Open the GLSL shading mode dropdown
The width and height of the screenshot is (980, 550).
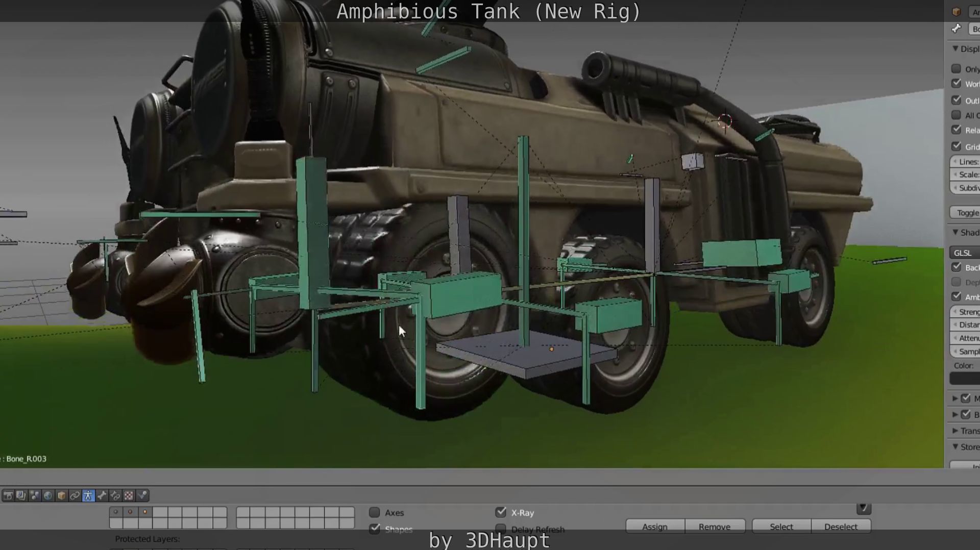(965, 253)
